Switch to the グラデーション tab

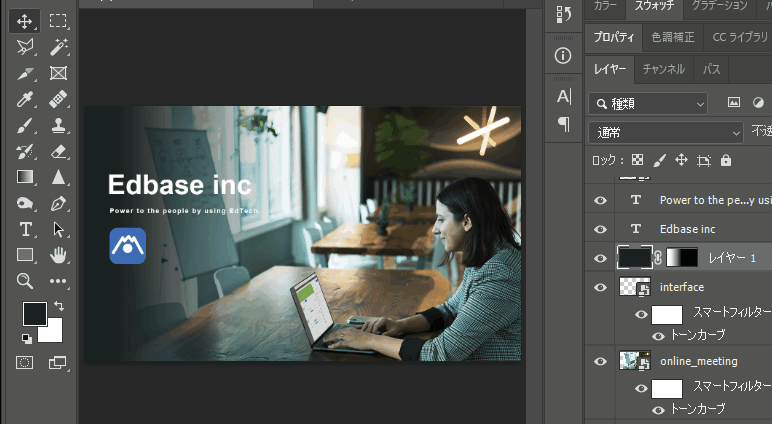click(x=719, y=7)
